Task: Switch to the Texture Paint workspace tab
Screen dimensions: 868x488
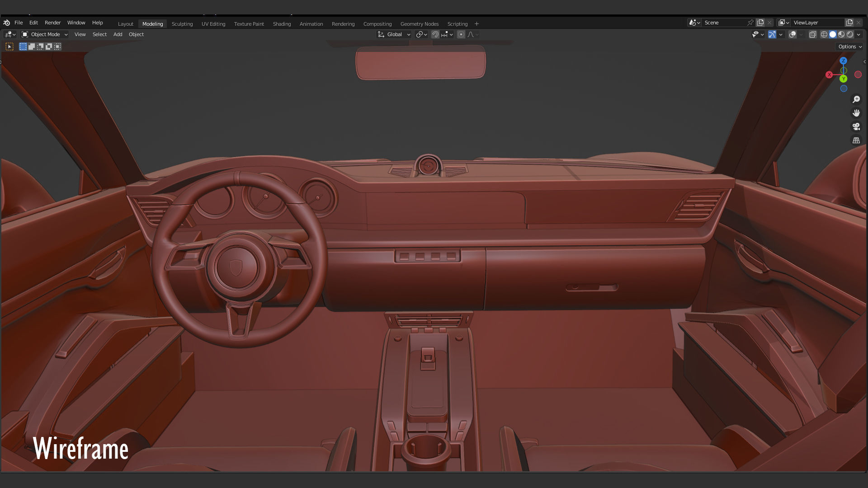Action: [x=249, y=24]
